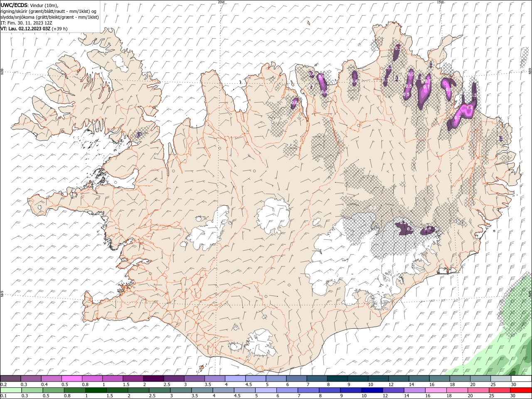Click the 0.1 label in the lower legend
The image size is (532, 399).
pos(3,396)
